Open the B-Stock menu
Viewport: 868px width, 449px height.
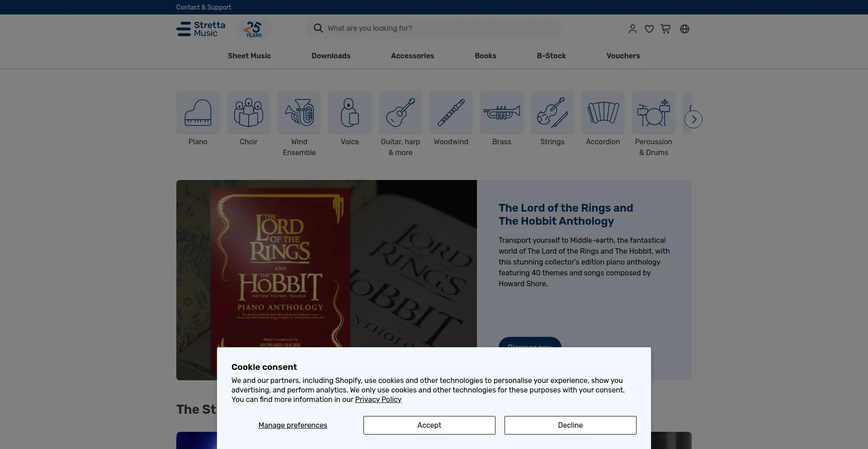[x=552, y=56]
